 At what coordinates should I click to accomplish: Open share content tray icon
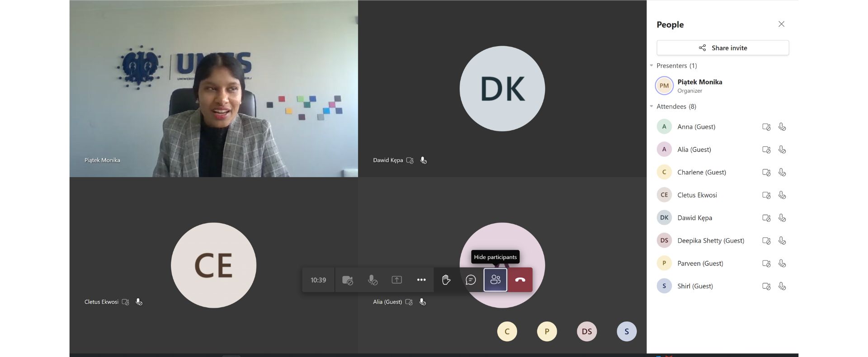pyautogui.click(x=396, y=280)
